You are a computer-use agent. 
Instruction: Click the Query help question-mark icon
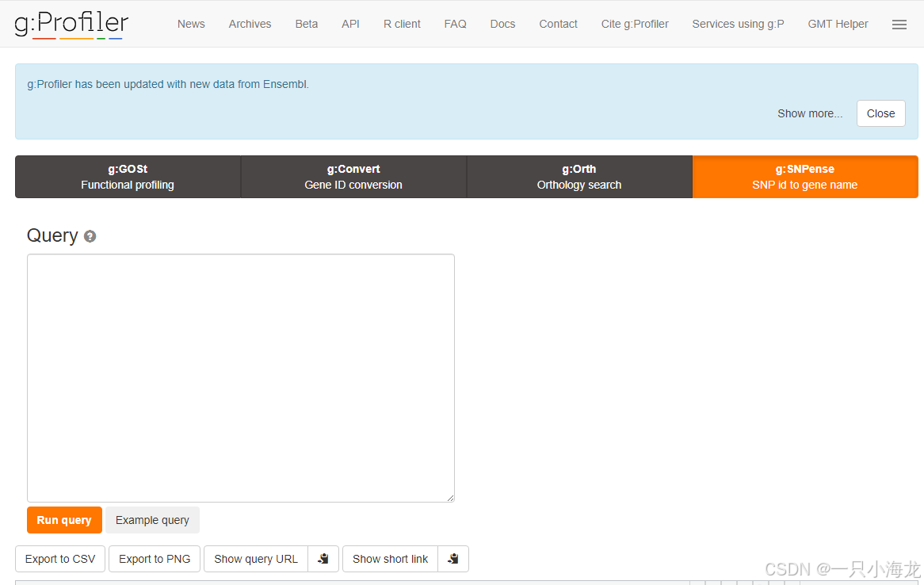coord(90,236)
